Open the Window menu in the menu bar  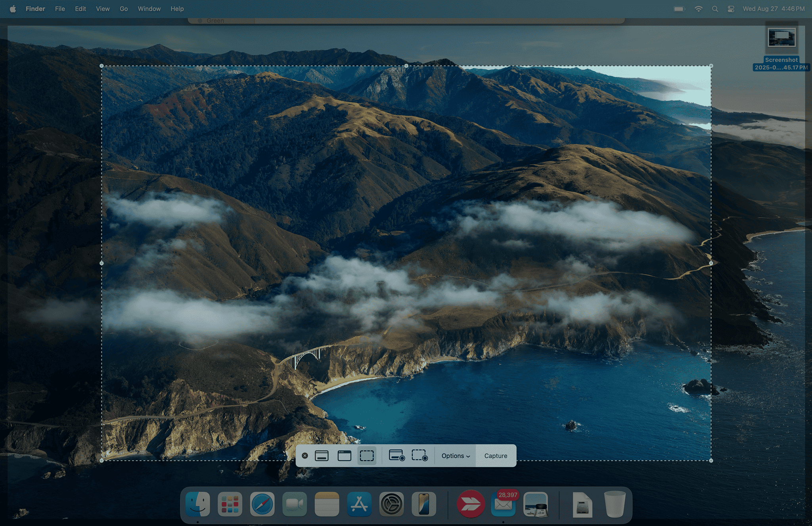click(149, 8)
